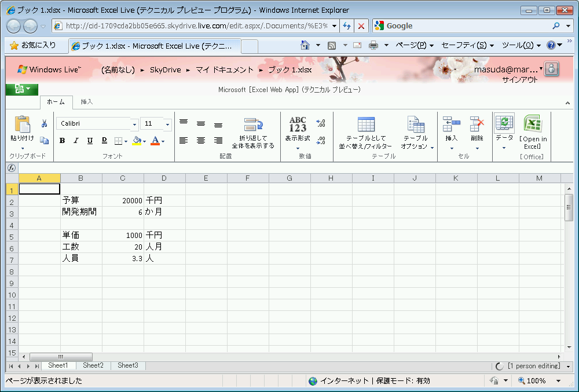Expand the number format (表示形式) dropdown
Screen dimensions: 579x392
[x=298, y=148]
